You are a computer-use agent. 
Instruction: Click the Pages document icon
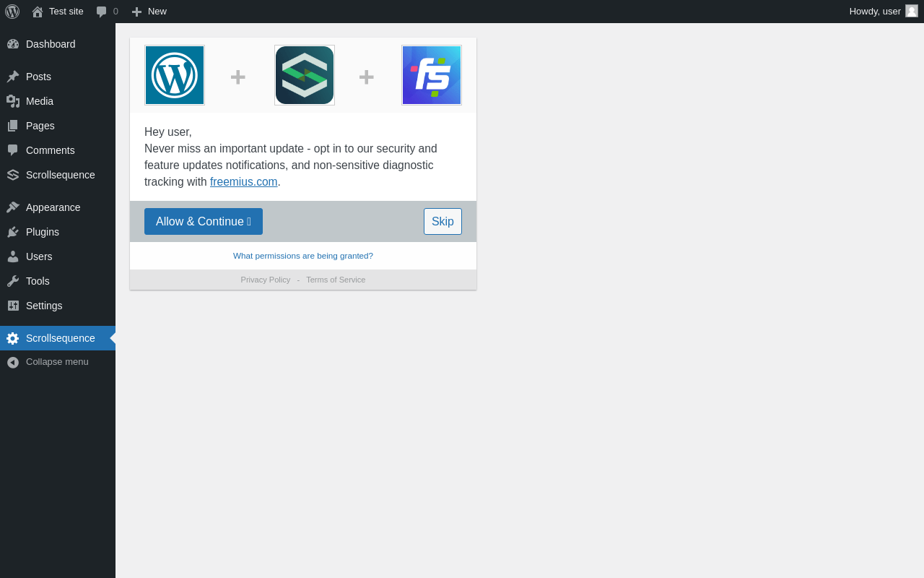pyautogui.click(x=13, y=126)
